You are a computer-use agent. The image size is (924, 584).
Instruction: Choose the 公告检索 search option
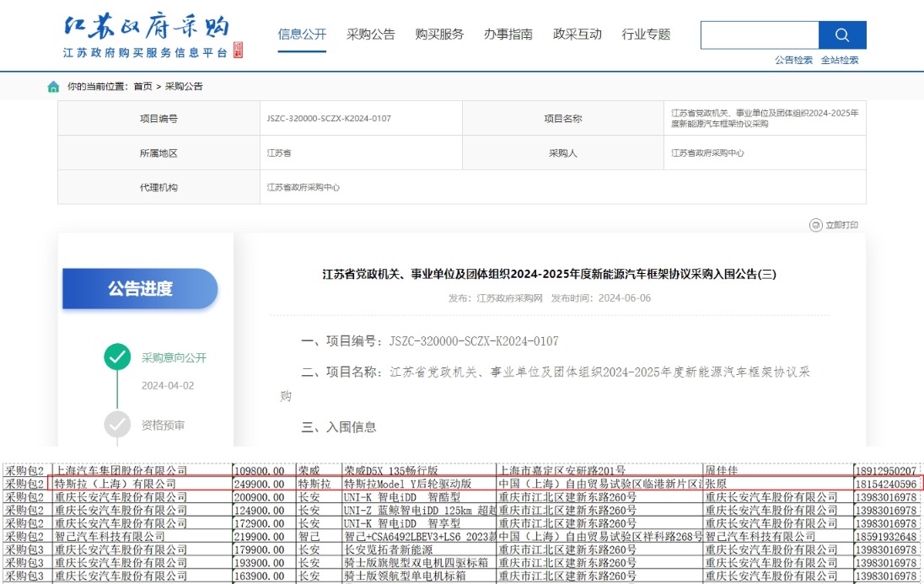[x=793, y=61]
